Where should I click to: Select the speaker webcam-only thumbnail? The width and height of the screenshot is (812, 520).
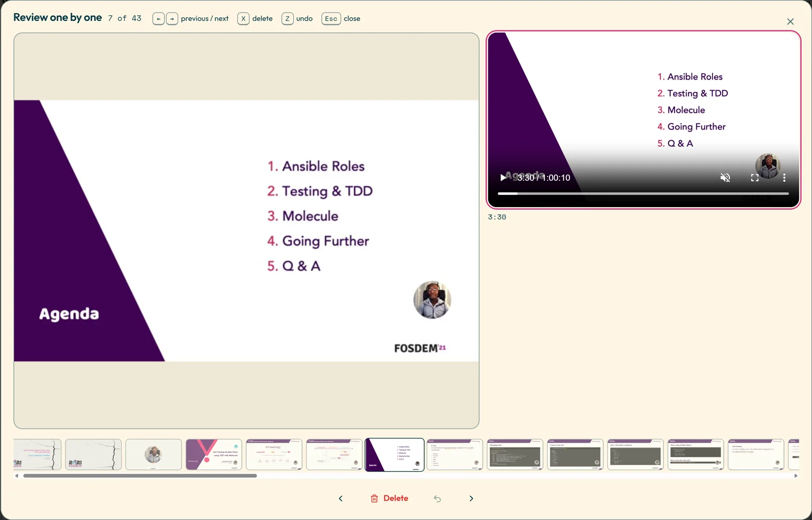click(x=153, y=454)
